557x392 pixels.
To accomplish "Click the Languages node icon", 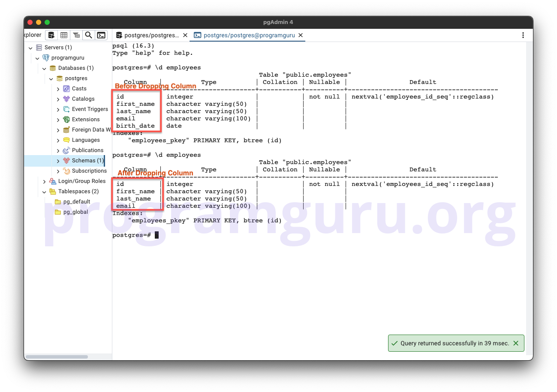I will (66, 140).
